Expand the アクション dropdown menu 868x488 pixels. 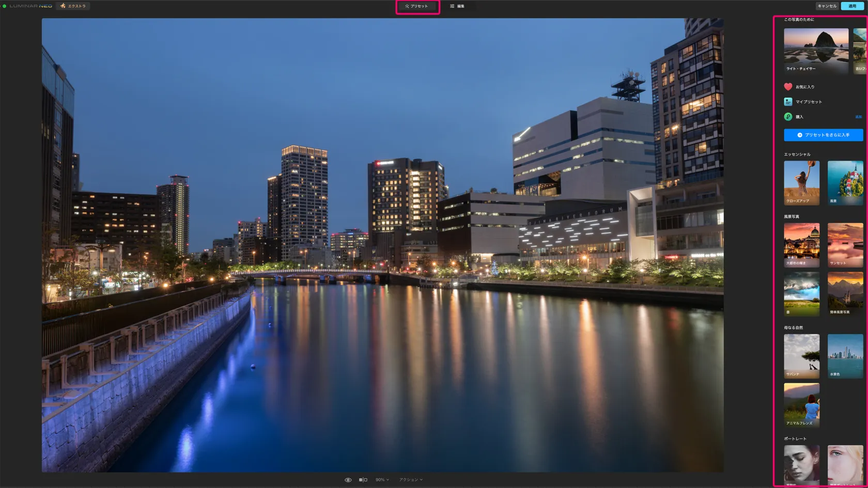point(410,480)
